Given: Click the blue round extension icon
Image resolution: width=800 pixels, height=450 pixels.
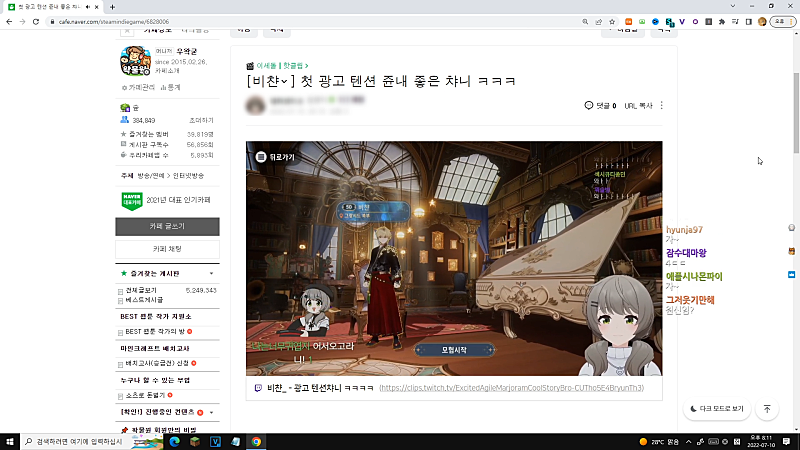Looking at the screenshot, I should 655,22.
